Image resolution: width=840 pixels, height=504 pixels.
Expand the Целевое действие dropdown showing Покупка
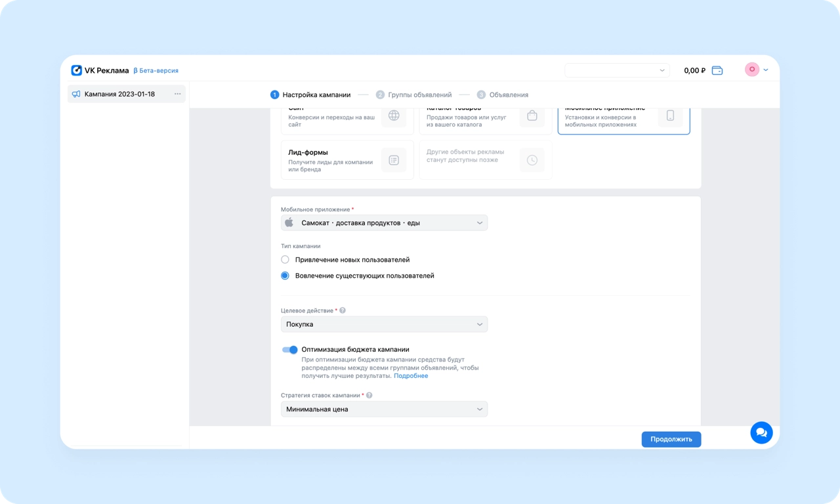click(x=384, y=324)
